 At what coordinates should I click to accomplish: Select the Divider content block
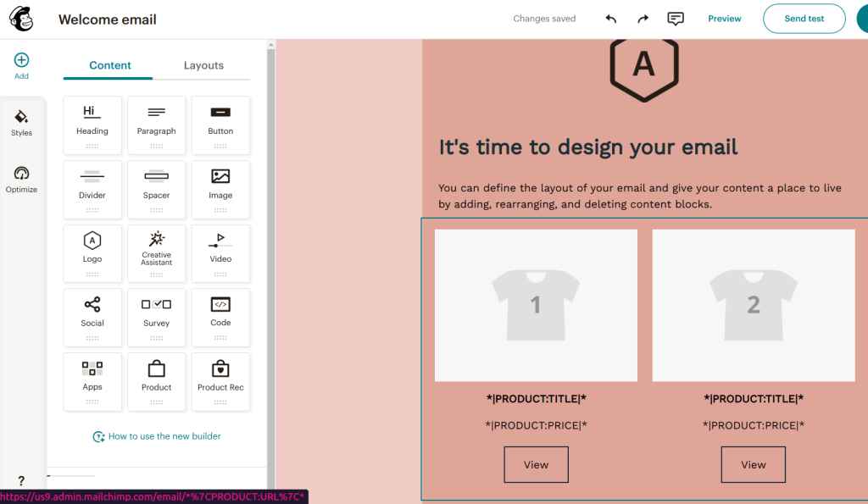92,189
